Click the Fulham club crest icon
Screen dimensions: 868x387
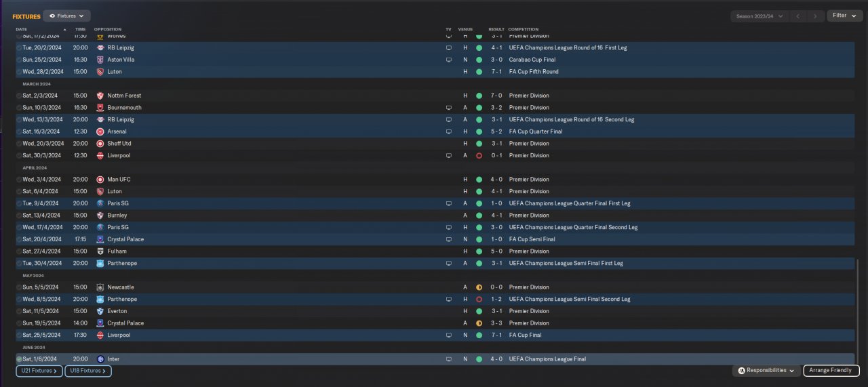point(100,251)
